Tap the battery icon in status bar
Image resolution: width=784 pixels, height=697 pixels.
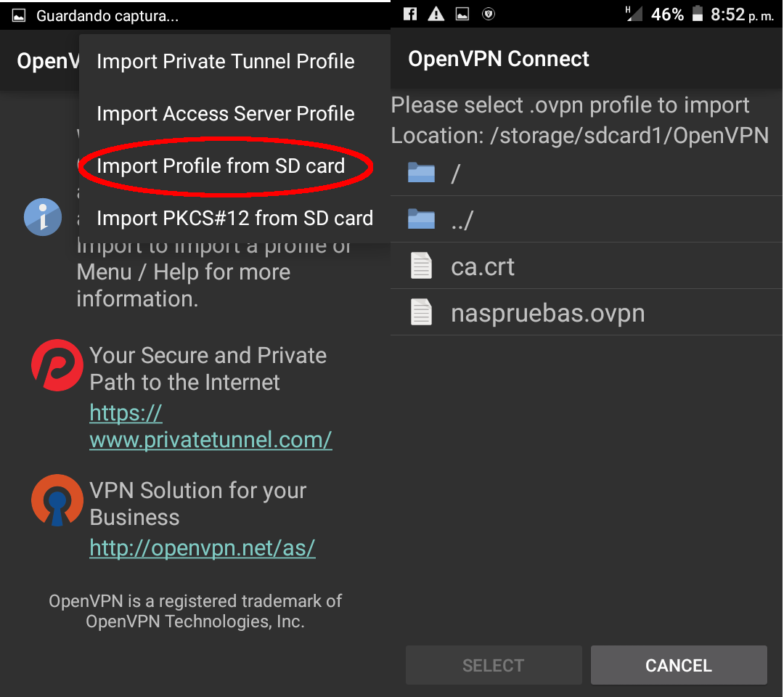698,14
